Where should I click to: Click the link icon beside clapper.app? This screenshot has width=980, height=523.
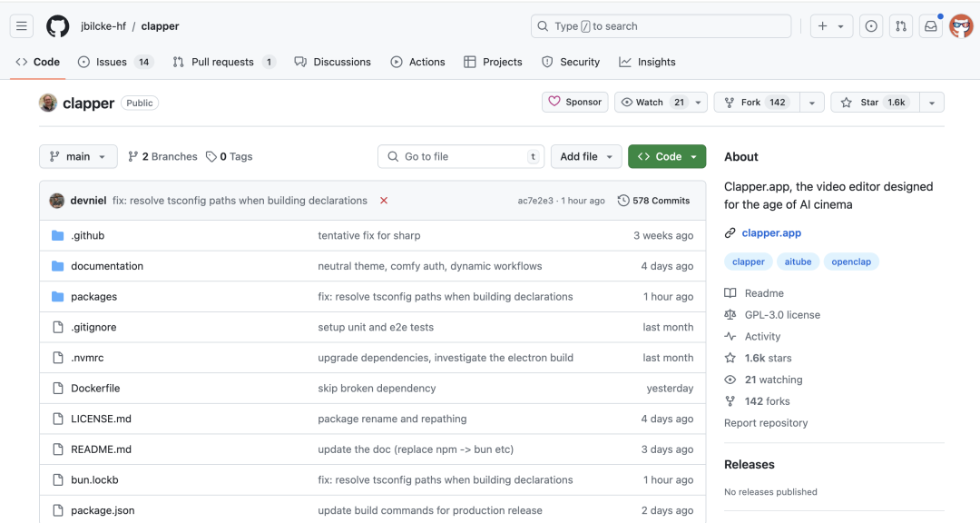(730, 232)
